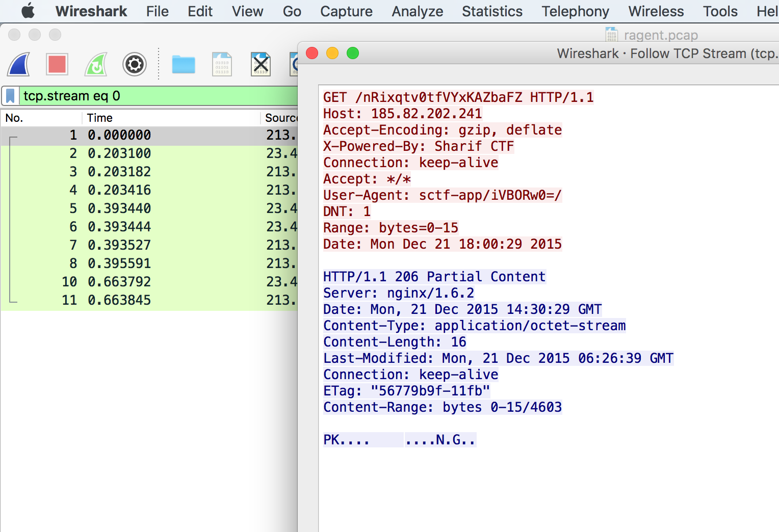Open the Wireshark application menu

pos(91,11)
